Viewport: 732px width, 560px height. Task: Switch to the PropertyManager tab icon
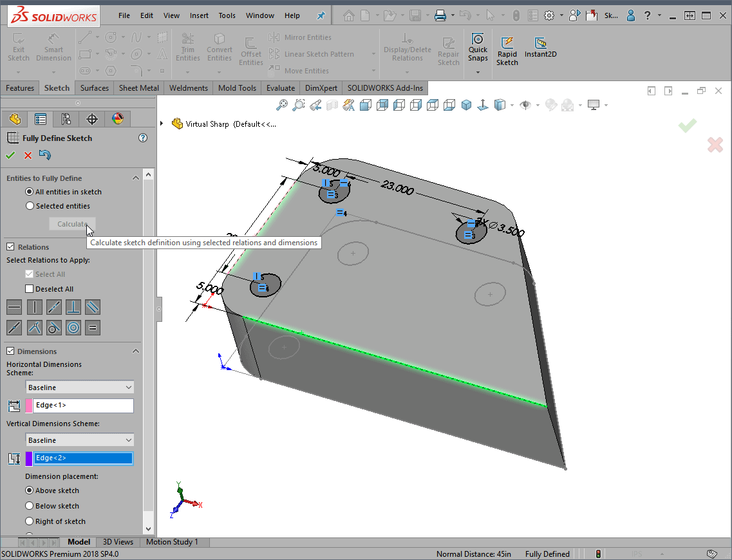tap(41, 120)
